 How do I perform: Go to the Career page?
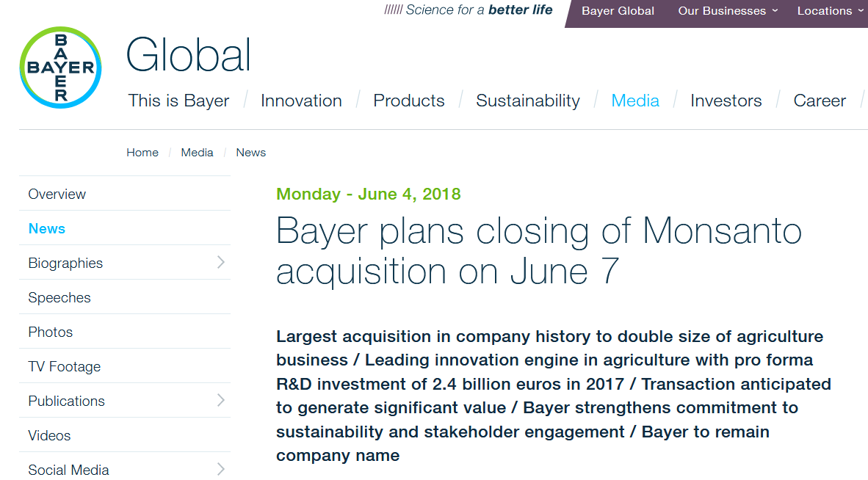[x=820, y=101]
